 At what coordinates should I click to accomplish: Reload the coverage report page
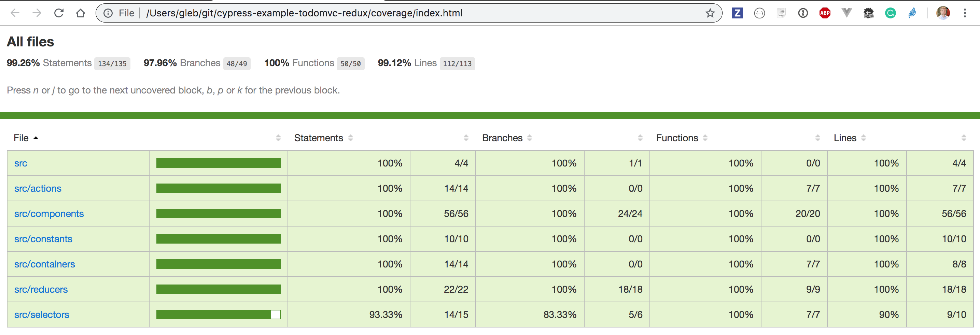59,13
